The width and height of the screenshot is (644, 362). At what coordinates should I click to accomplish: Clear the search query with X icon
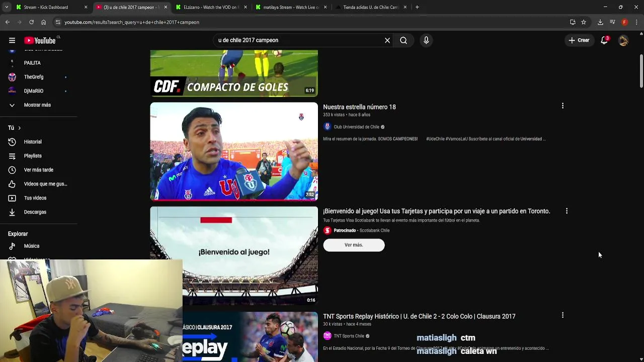pos(387,40)
